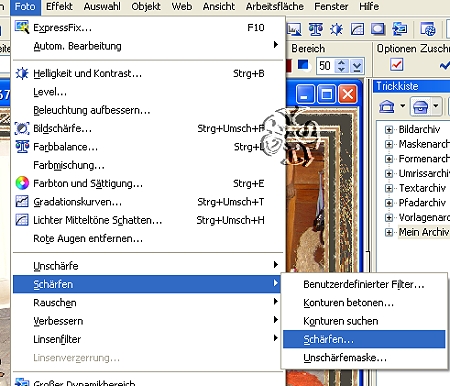Choose Schärfen... in the submenu
Screen dimensions: 450x386
point(364,339)
